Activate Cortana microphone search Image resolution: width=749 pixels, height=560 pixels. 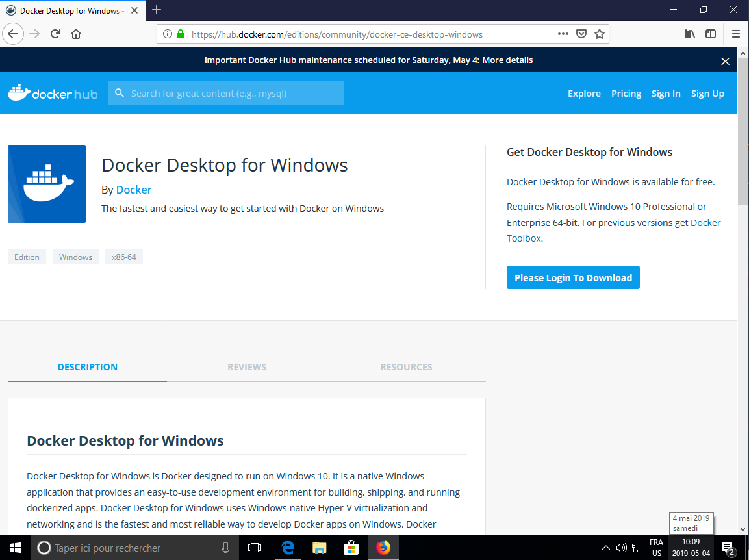226,548
